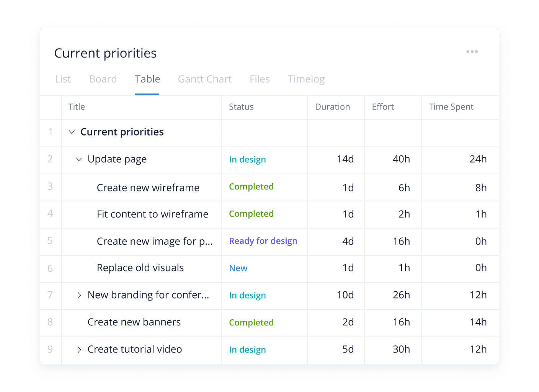
Task: Open the Files tab
Action: click(x=260, y=79)
